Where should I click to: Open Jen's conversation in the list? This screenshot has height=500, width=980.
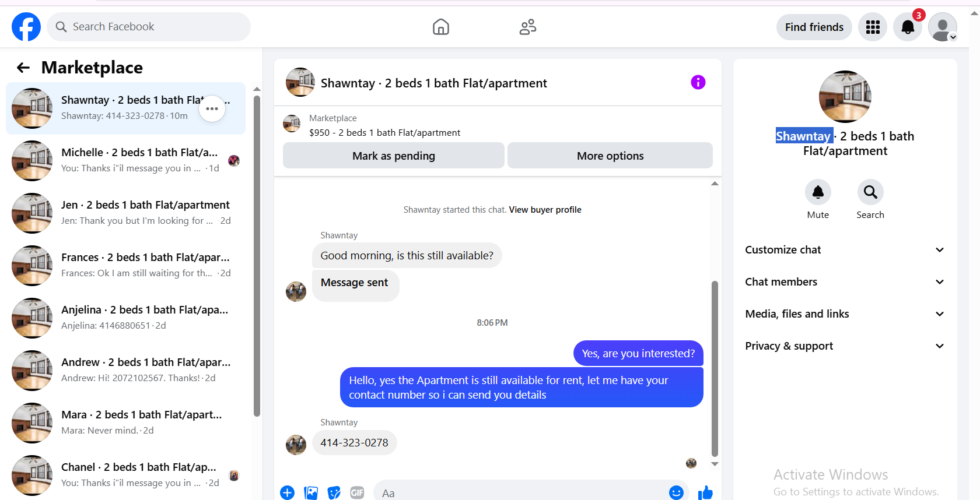tap(125, 213)
